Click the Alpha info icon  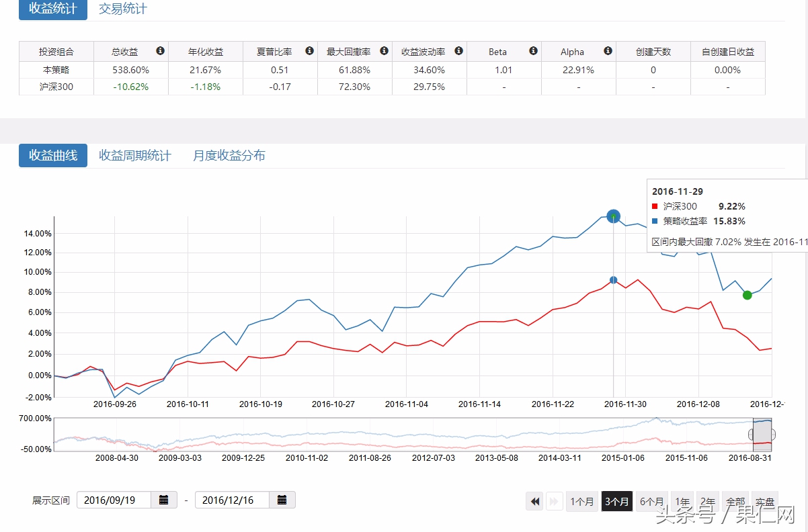608,51
